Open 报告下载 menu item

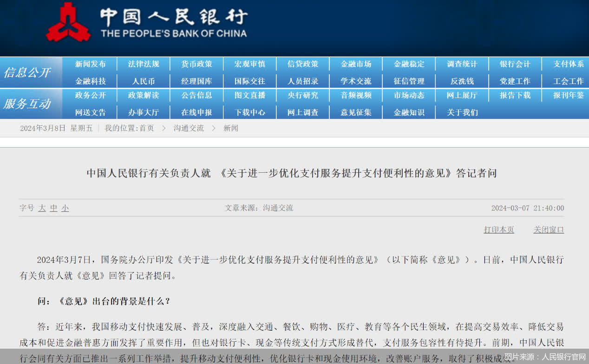pos(515,95)
